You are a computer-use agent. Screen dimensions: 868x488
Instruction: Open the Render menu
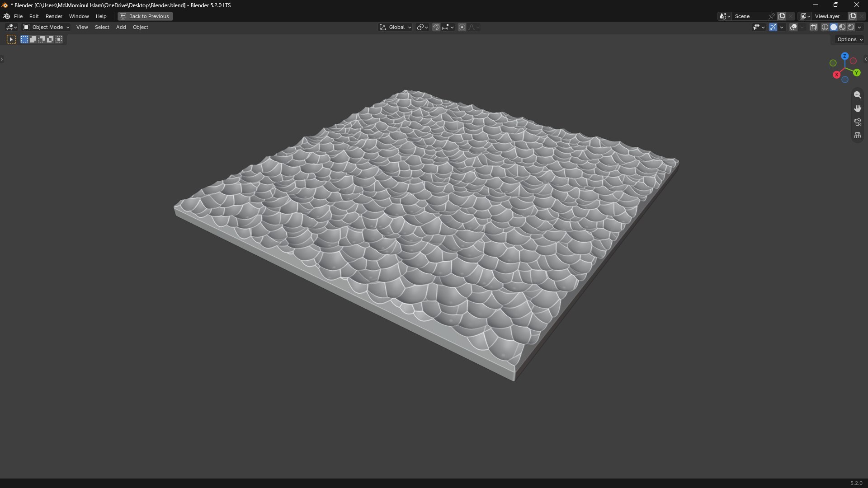coord(54,16)
